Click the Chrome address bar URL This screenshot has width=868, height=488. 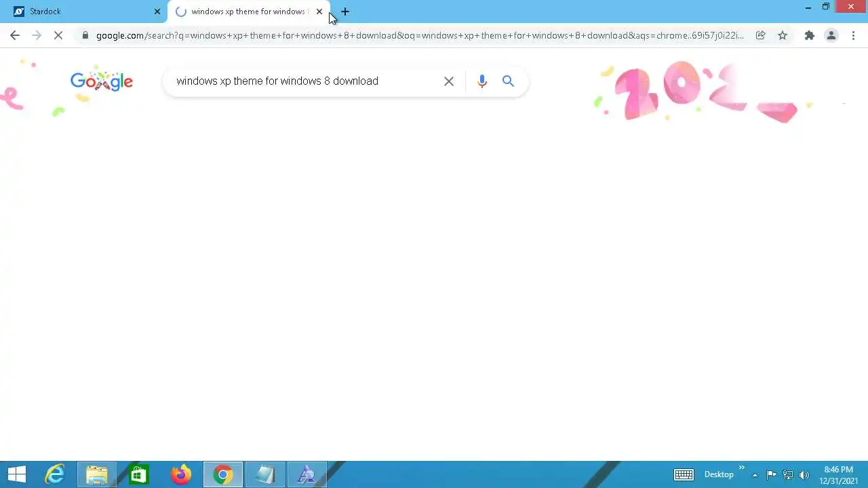[x=419, y=35]
